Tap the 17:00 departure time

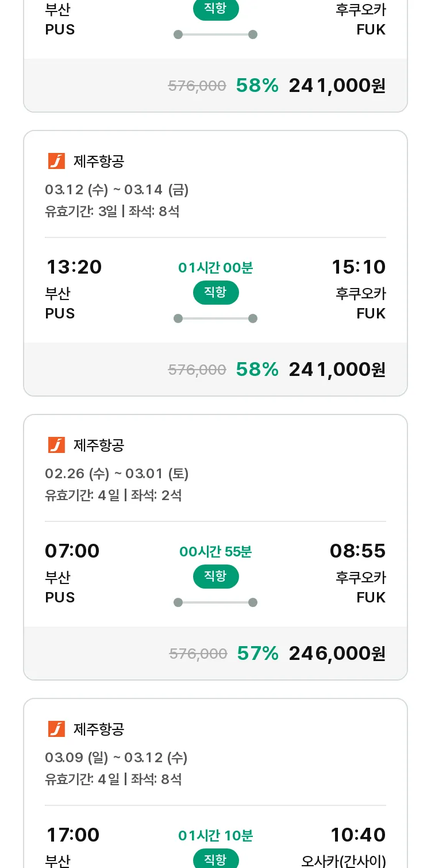click(x=72, y=835)
